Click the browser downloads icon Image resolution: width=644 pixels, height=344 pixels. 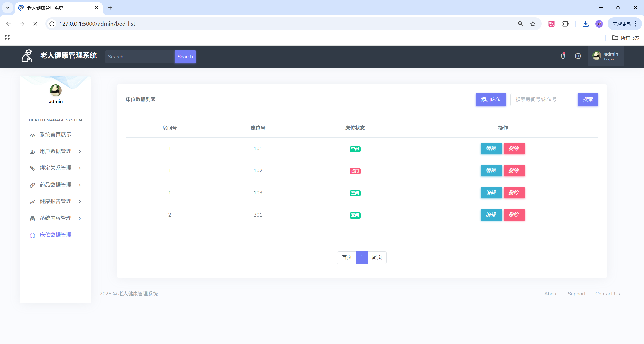[585, 24]
